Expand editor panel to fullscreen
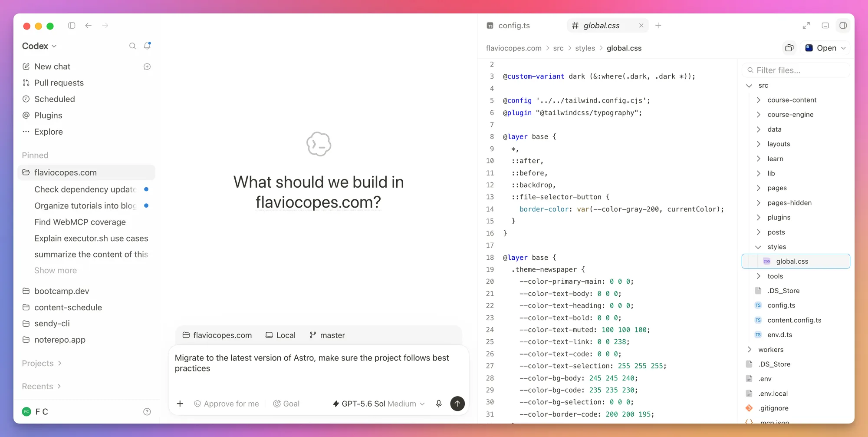868x437 pixels. [x=806, y=26]
